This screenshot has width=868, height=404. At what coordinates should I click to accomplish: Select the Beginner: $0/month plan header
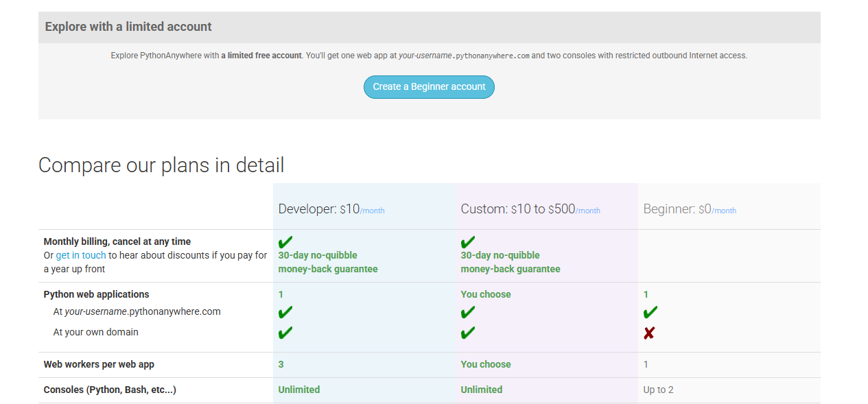[690, 209]
